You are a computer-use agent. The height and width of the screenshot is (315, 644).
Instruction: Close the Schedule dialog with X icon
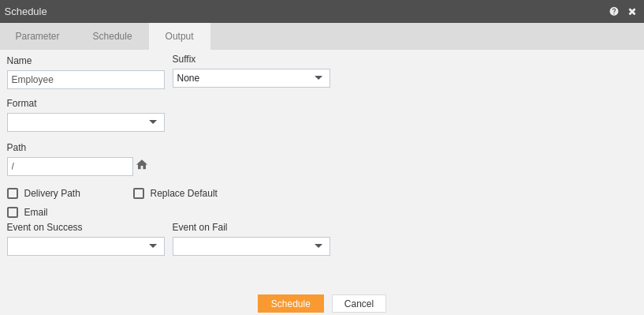[x=632, y=12]
